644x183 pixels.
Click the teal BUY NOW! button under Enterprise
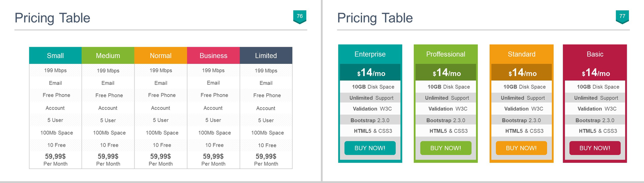click(x=370, y=148)
